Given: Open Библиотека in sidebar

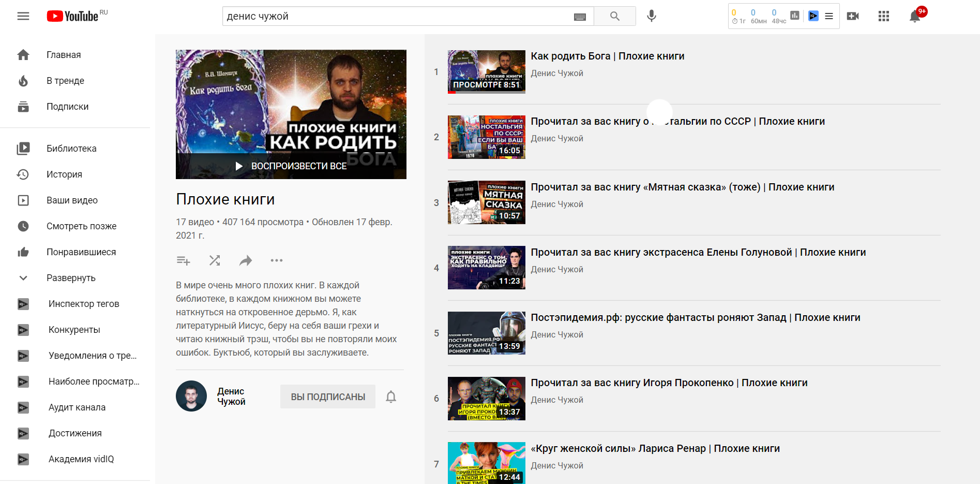Looking at the screenshot, I should tap(75, 149).
